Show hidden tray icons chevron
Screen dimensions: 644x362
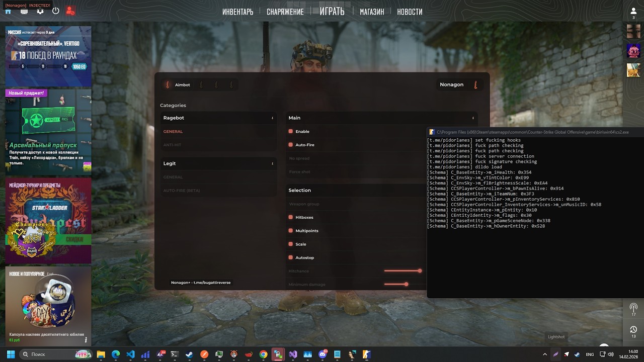pyautogui.click(x=544, y=354)
